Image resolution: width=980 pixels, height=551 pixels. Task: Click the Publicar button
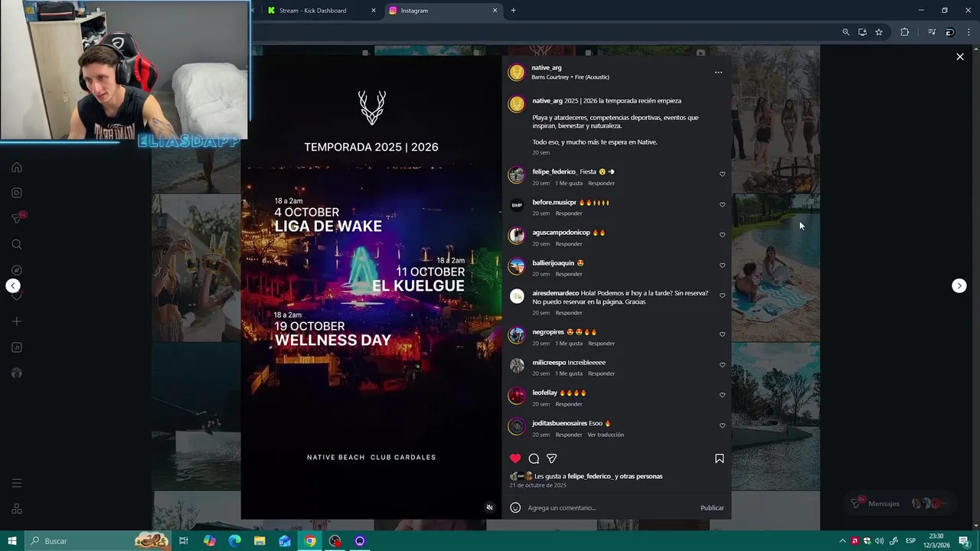point(712,508)
